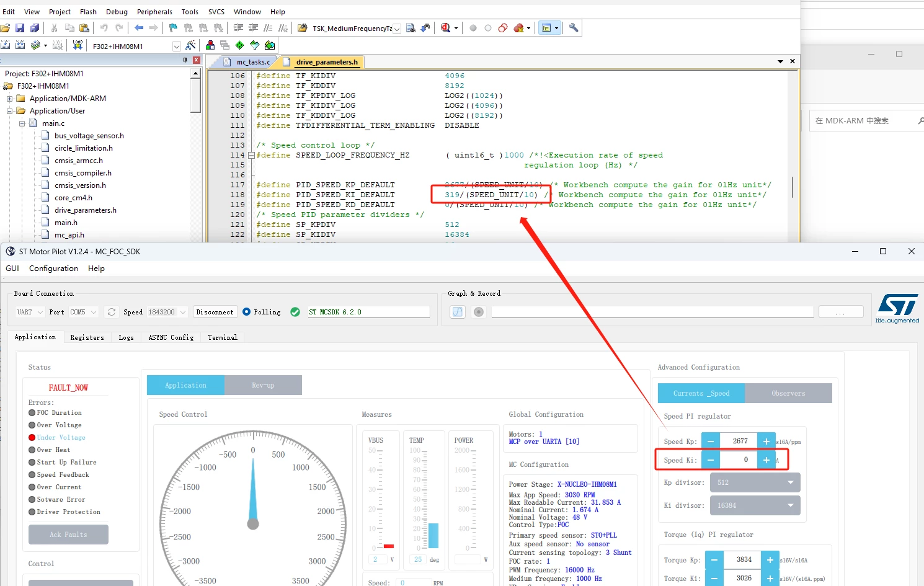Screen dimensions: 924x586
Task: Click the Disconnect button
Action: tap(215, 312)
